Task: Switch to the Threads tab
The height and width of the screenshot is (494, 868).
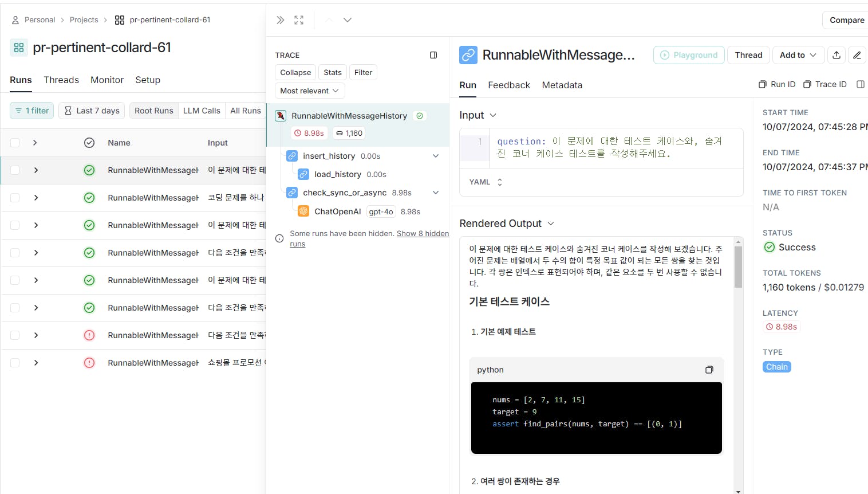Action: [x=61, y=80]
